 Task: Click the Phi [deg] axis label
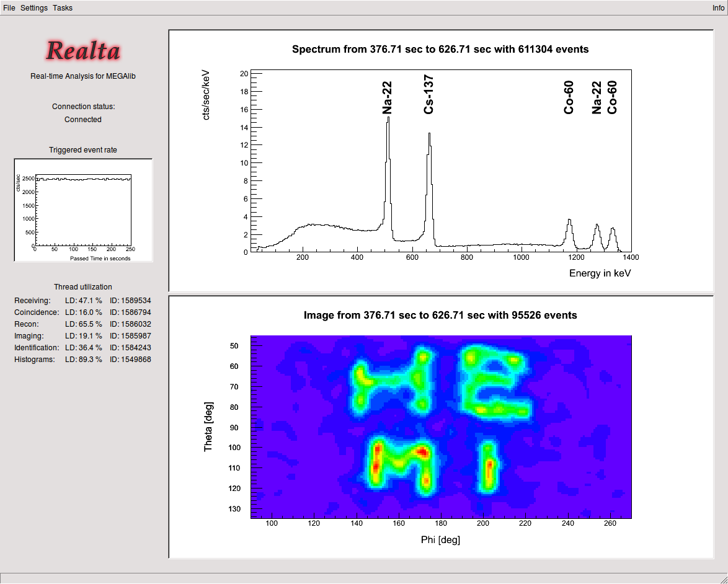click(x=441, y=539)
